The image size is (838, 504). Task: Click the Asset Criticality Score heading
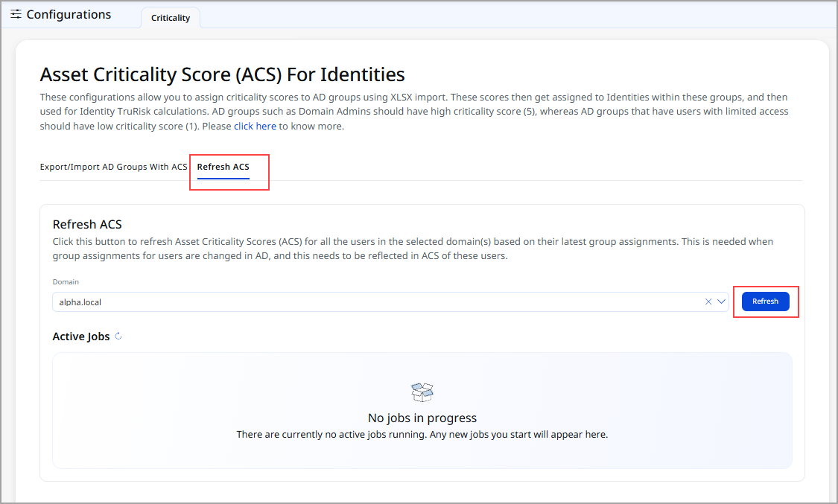222,74
